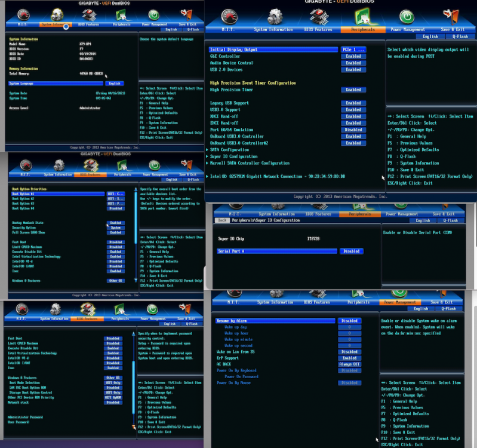
Task: Click scrollbar thumb in Administrator Password screen
Action: pos(134,387)
